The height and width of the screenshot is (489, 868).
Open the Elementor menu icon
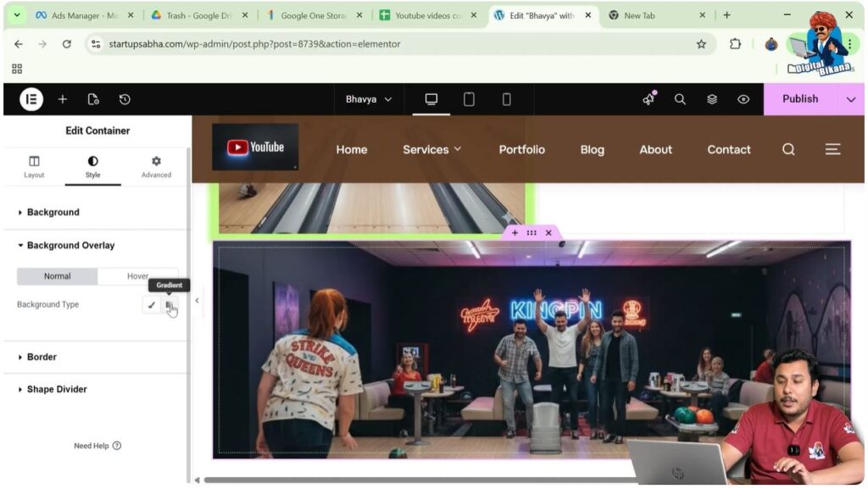pos(30,99)
